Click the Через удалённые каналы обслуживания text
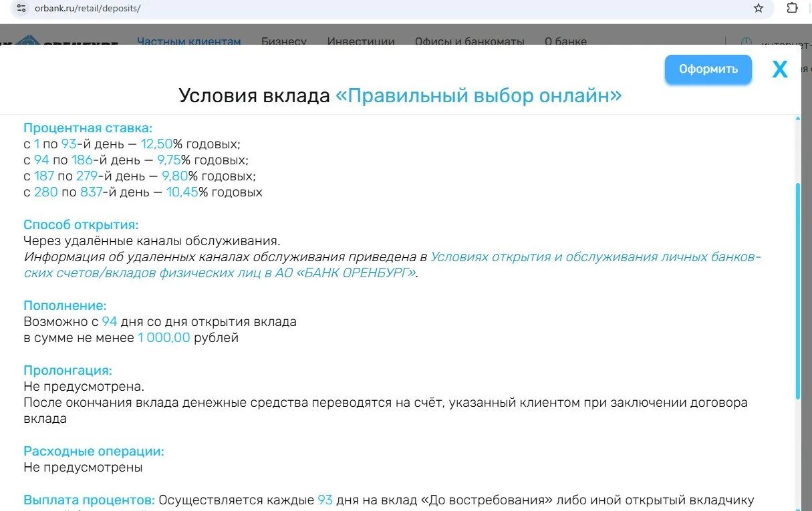This screenshot has width=812, height=511. coord(152,240)
